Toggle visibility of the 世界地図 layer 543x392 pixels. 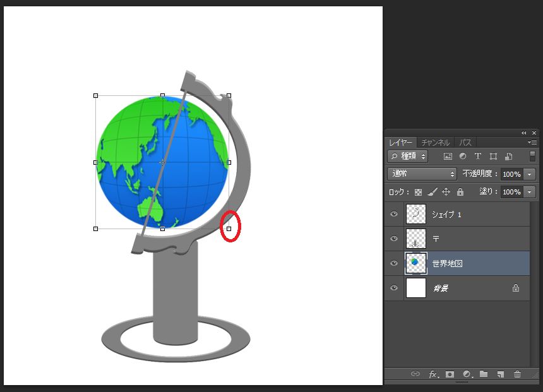(x=395, y=263)
